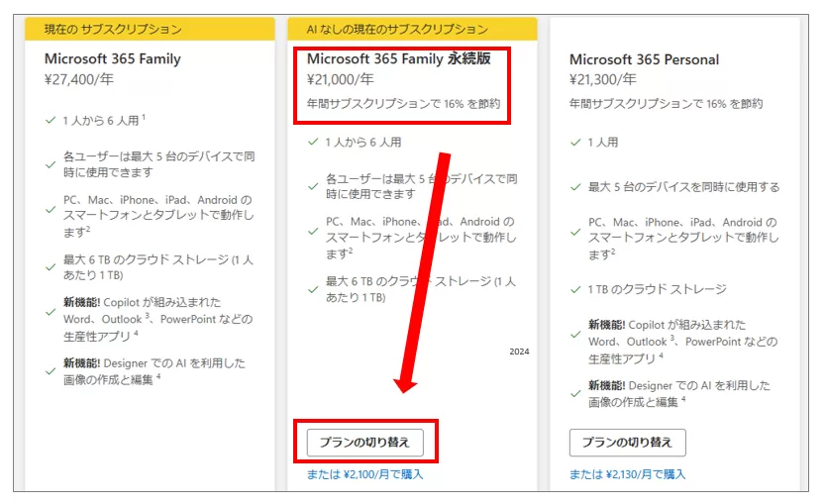The width and height of the screenshot is (826, 504).
Task: Click 16% を節約 text under Personal price
Action: [x=730, y=103]
